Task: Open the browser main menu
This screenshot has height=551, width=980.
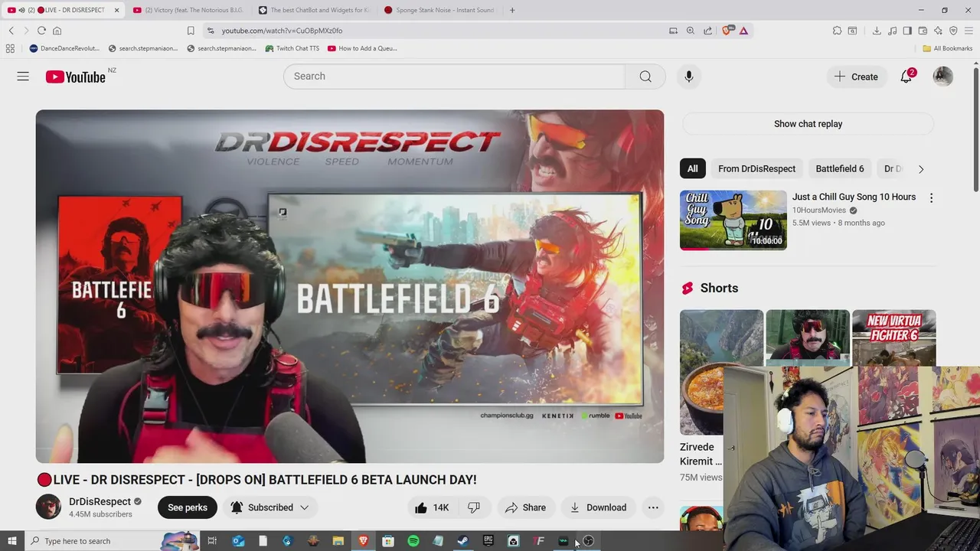Action: pos(969,31)
